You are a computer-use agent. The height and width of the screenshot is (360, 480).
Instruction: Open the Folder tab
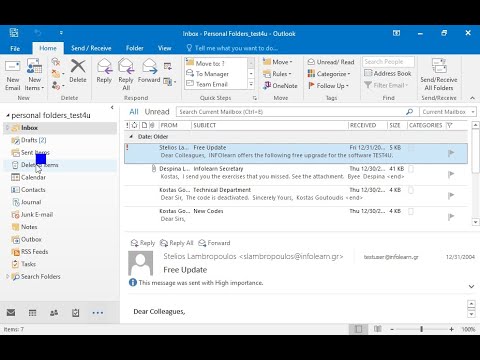tap(135, 48)
